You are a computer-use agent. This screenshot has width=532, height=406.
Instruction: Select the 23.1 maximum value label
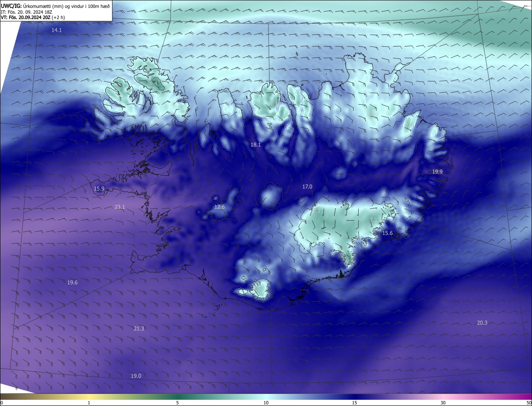coord(120,206)
